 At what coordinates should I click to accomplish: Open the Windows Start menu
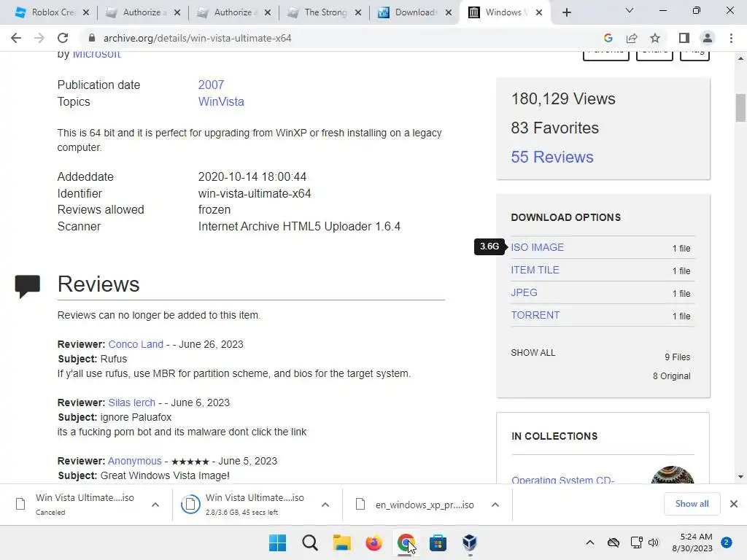tap(277, 542)
